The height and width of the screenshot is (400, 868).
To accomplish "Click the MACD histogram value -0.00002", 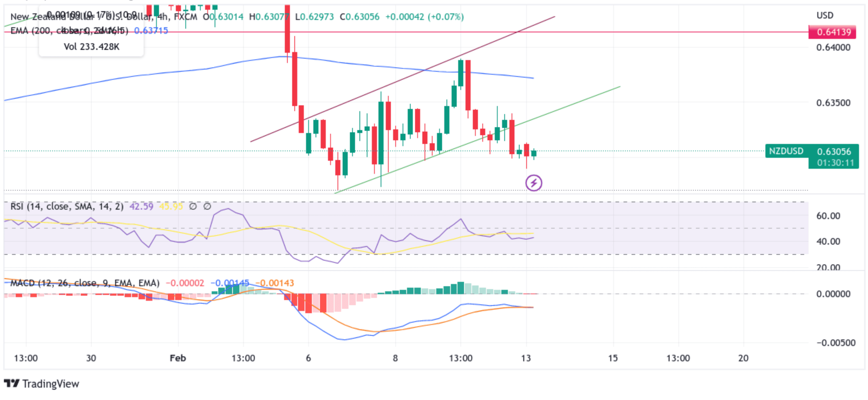I will 185,283.
